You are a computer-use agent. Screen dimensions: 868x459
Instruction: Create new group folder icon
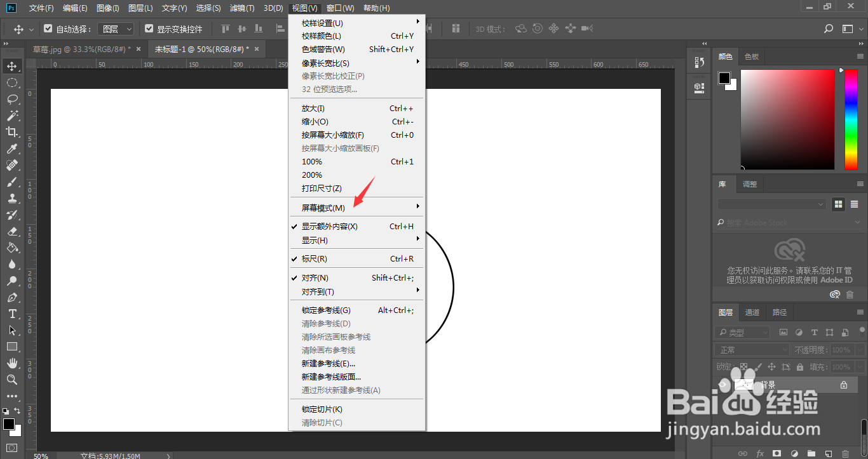(811, 453)
